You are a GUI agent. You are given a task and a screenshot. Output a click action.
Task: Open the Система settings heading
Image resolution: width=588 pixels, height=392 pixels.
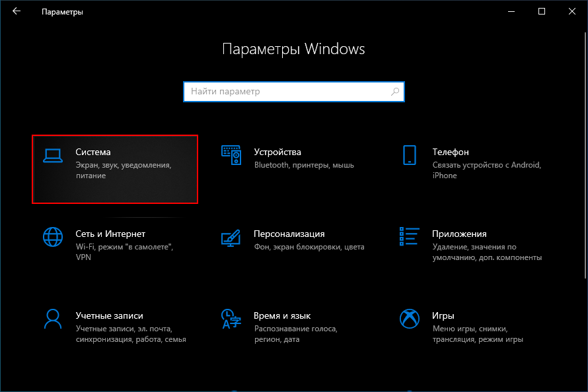pos(93,152)
